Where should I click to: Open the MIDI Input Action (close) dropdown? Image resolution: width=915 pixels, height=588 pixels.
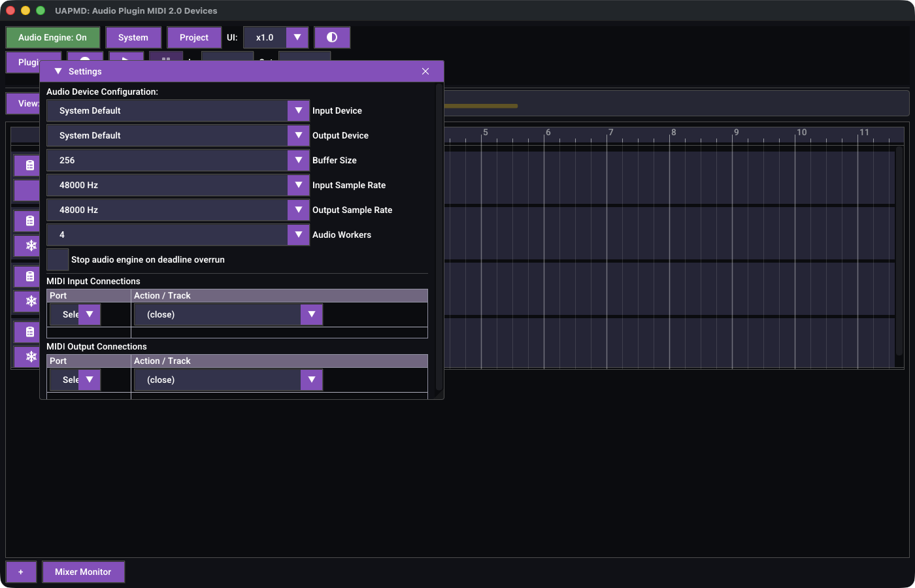[228, 314]
